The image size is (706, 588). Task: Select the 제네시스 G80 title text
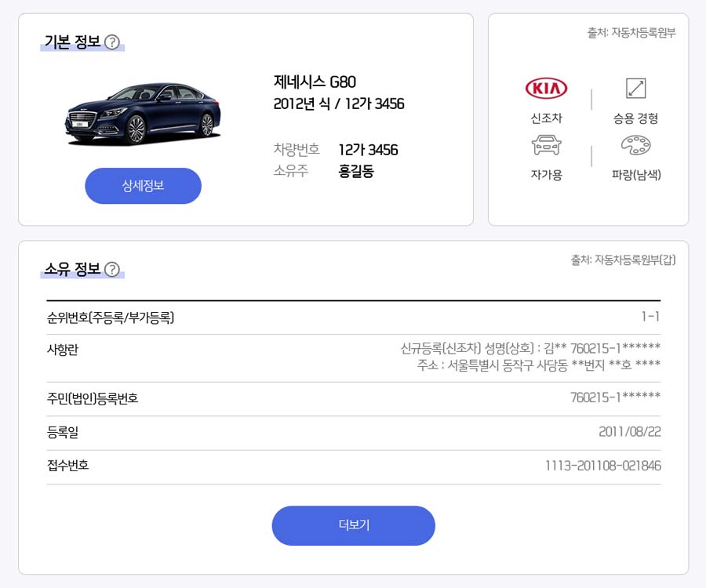coord(315,82)
